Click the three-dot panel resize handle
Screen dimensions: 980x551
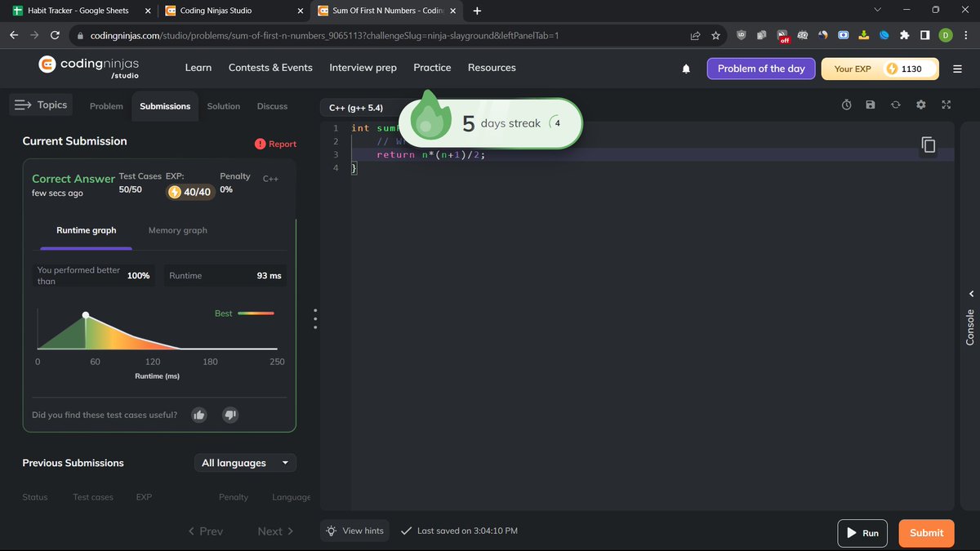click(x=315, y=319)
